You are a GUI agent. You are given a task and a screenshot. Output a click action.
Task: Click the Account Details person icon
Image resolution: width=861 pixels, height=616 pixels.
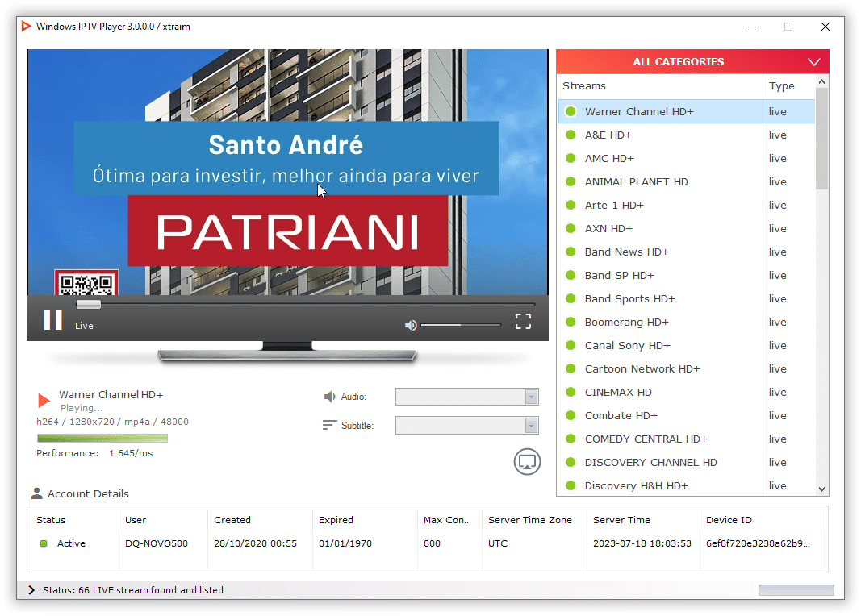click(37, 493)
